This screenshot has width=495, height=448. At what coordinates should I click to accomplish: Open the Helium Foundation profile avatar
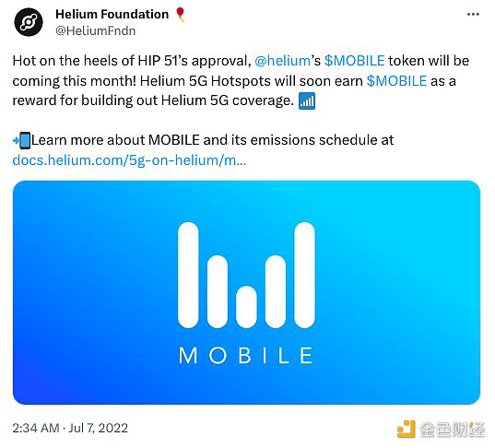29,22
